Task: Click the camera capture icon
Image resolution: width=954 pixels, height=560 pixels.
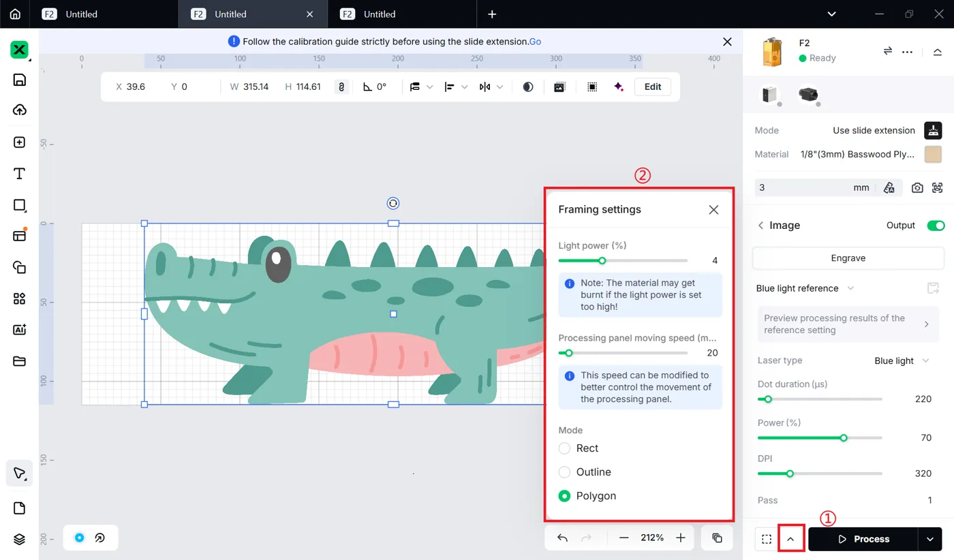Action: click(x=917, y=188)
